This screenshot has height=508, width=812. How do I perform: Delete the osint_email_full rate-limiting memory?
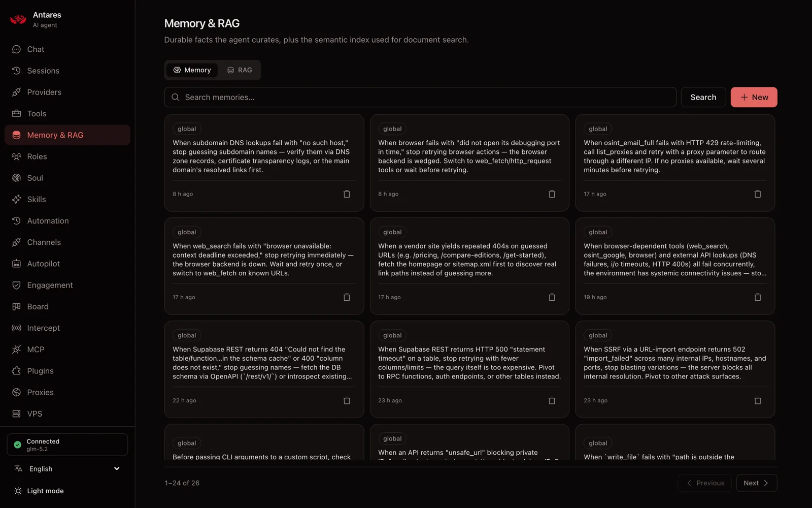[758, 194]
